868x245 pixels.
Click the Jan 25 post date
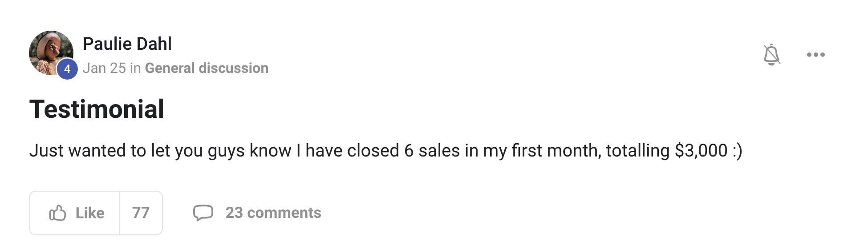click(x=104, y=68)
